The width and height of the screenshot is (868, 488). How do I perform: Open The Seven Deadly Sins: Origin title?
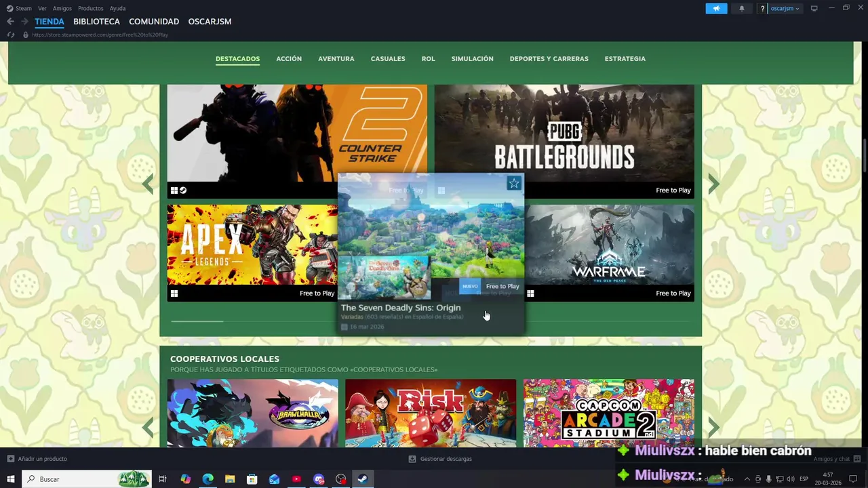401,308
